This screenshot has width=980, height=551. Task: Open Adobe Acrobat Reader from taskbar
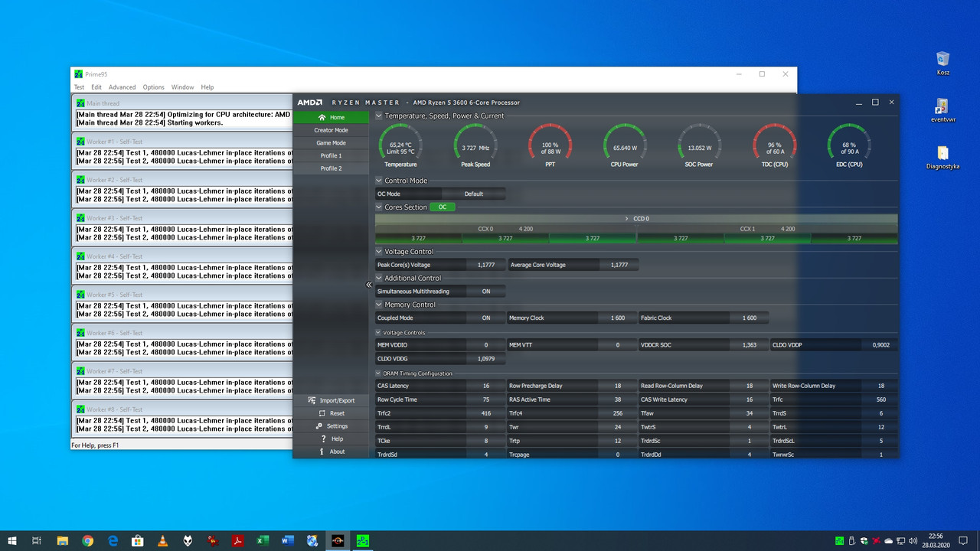pos(237,540)
